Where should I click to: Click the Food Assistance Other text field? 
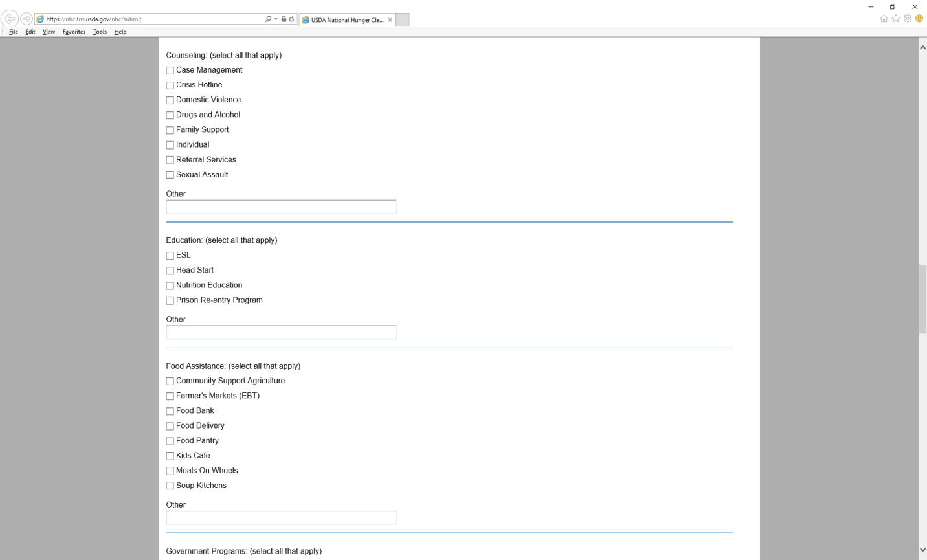pos(281,518)
